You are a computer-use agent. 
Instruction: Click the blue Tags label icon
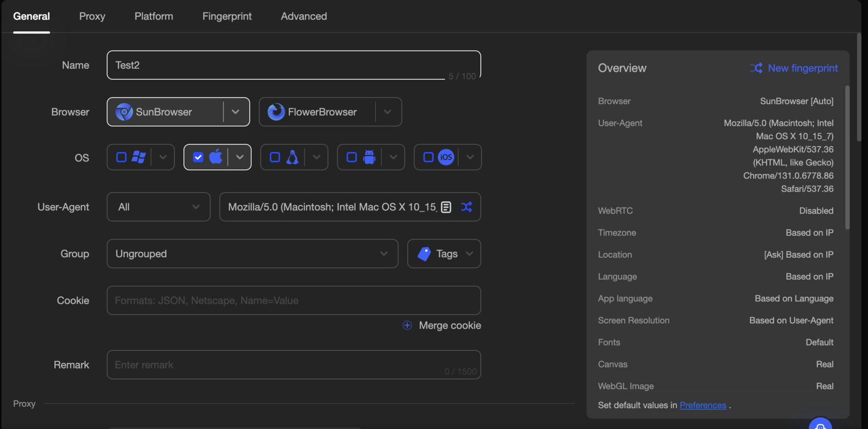click(424, 254)
